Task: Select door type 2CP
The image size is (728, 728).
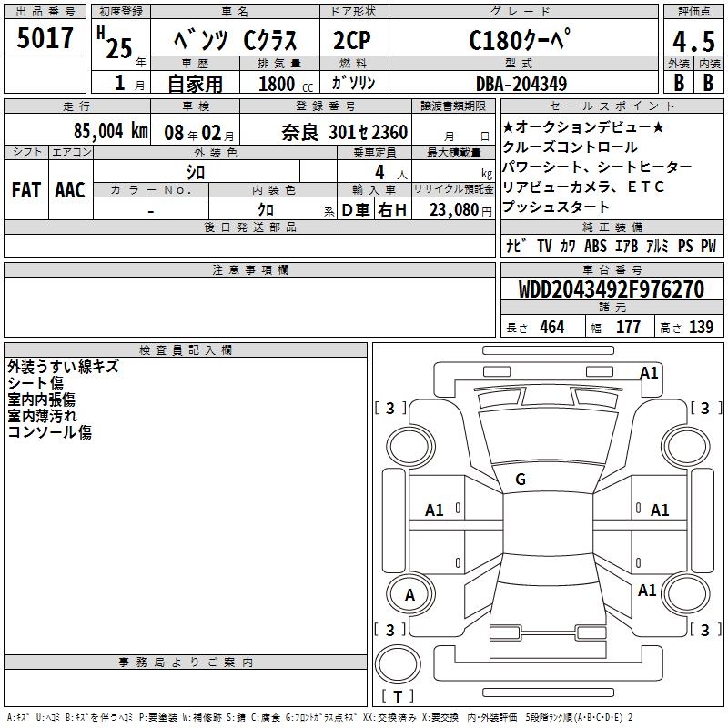Action: tap(352, 40)
